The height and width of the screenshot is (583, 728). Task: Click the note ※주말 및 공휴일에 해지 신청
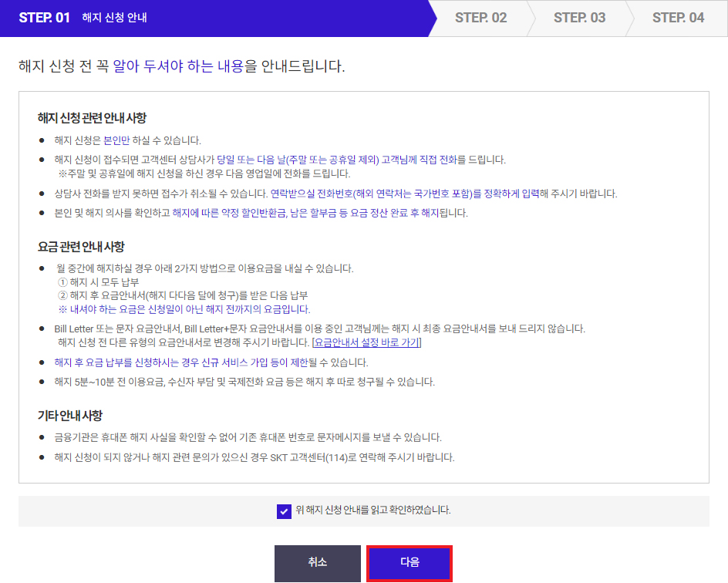[x=205, y=174]
